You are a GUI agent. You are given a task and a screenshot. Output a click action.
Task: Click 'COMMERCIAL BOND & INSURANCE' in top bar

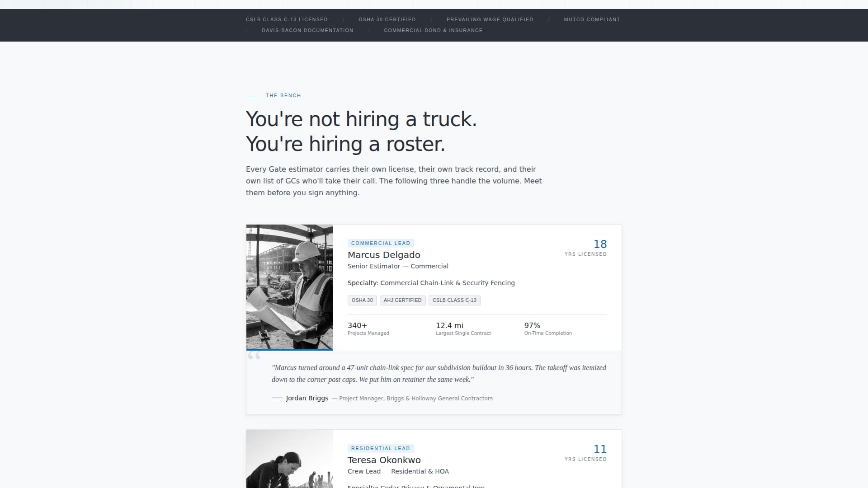click(433, 30)
